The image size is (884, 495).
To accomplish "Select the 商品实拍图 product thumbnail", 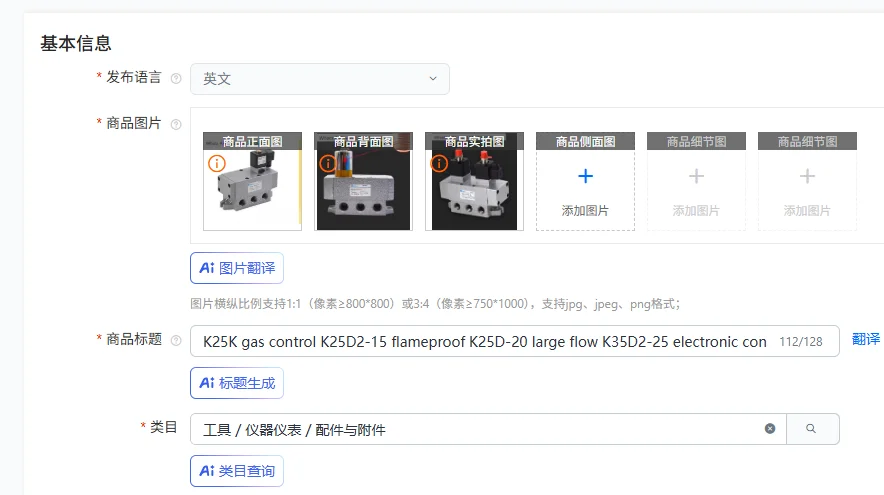I will tap(475, 182).
